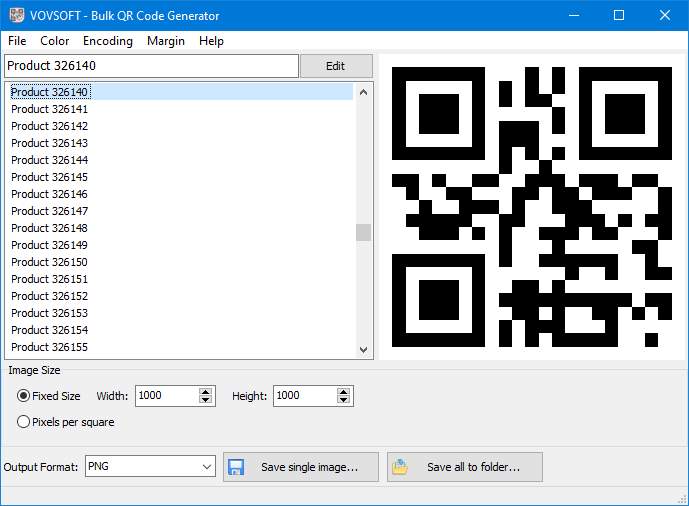Image resolution: width=689 pixels, height=506 pixels.
Task: Open the Color menu
Action: (x=55, y=41)
